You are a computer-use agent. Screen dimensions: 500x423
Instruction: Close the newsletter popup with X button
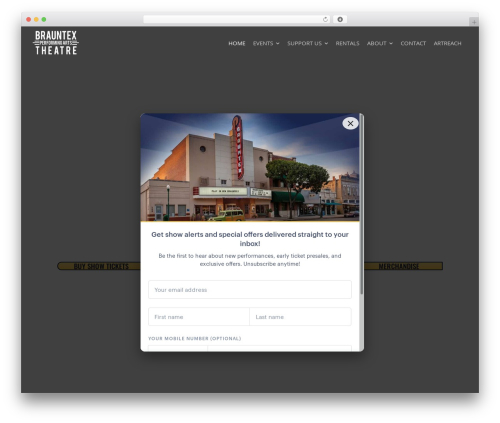tap(350, 123)
